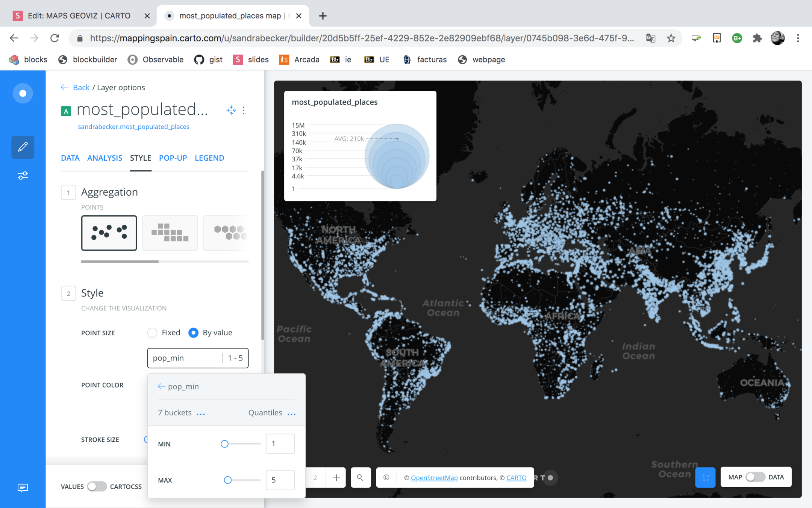The image size is (812, 508).
Task: Click the map search magnifier icon
Action: click(x=360, y=478)
